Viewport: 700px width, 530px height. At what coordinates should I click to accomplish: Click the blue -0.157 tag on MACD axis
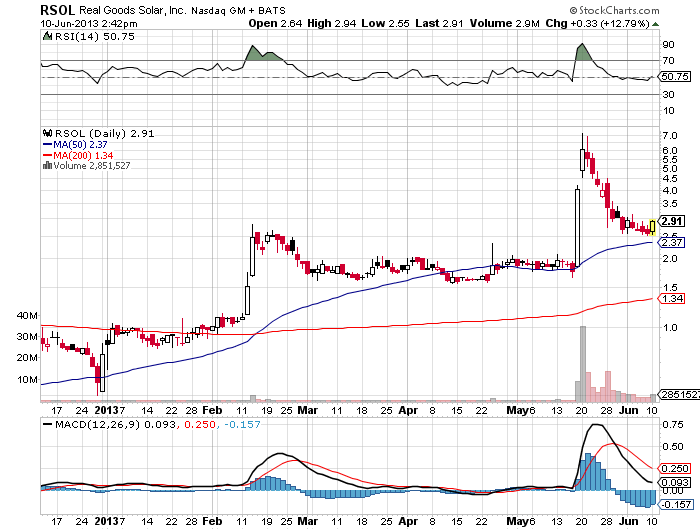coord(675,504)
